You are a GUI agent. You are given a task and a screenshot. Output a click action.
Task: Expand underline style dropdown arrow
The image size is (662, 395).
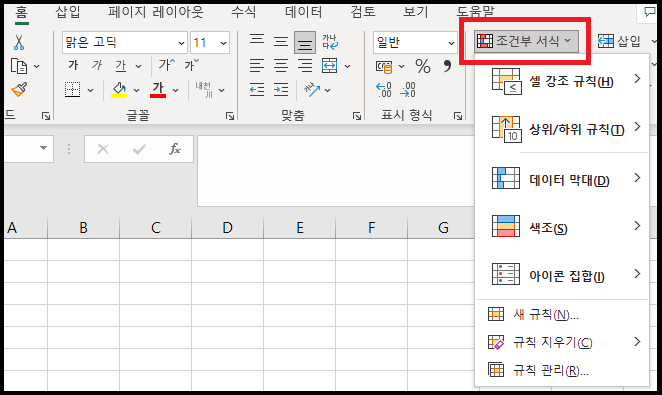coord(138,66)
